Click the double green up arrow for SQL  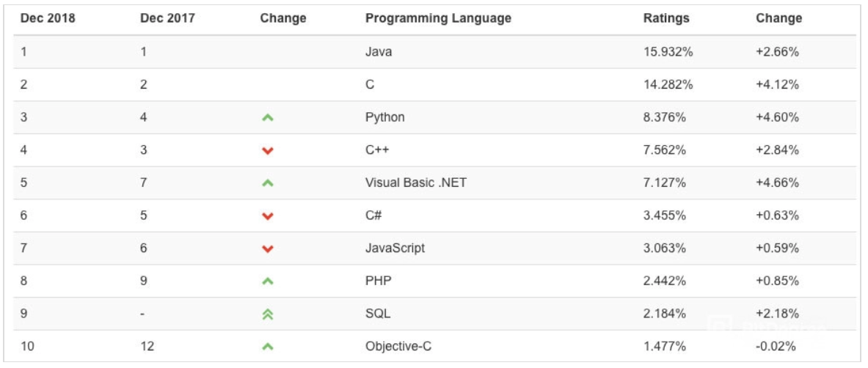click(x=267, y=314)
